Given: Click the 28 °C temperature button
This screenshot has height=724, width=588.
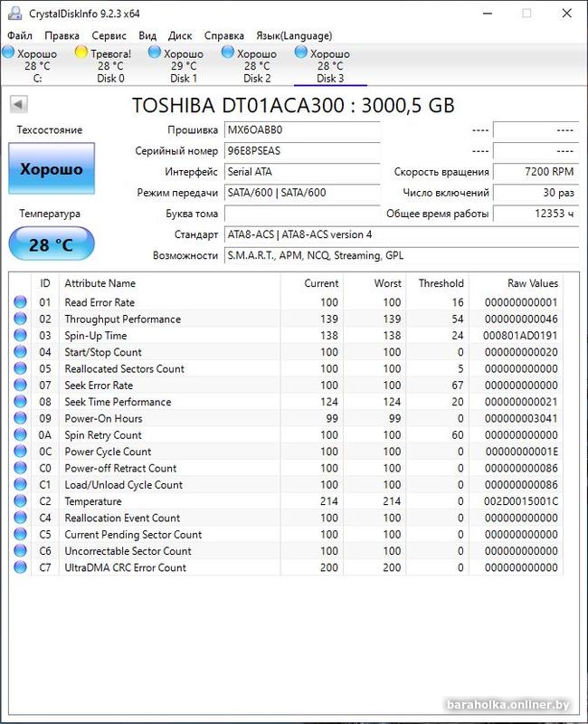Looking at the screenshot, I should 52,244.
